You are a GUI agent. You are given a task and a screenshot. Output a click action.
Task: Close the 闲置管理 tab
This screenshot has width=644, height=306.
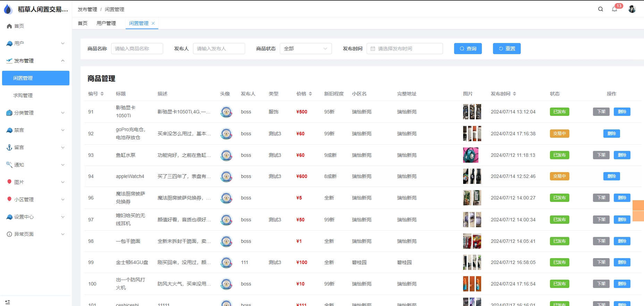pyautogui.click(x=153, y=23)
